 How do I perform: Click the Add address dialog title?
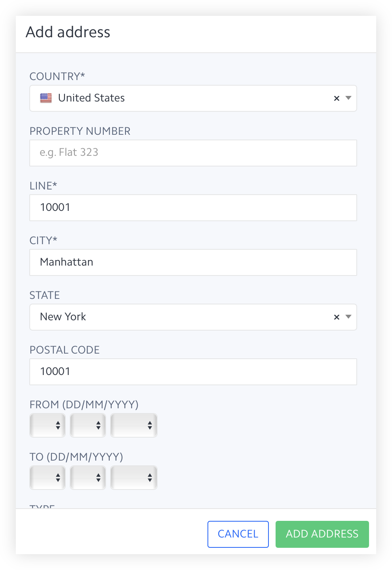68,32
